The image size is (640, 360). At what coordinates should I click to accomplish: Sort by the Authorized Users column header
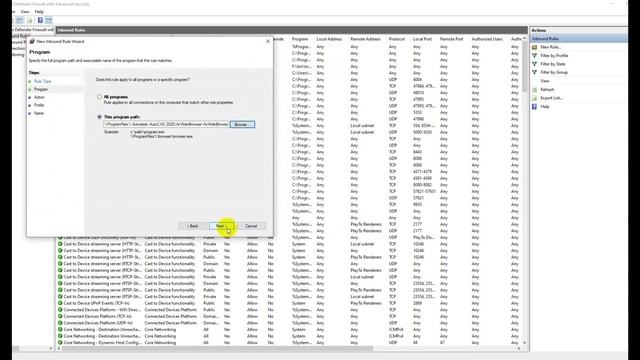tap(487, 39)
